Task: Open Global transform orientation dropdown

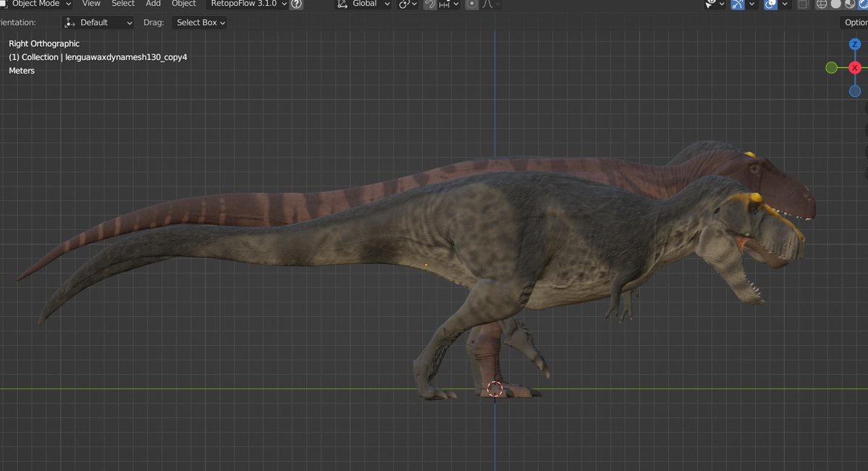Action: click(x=364, y=4)
